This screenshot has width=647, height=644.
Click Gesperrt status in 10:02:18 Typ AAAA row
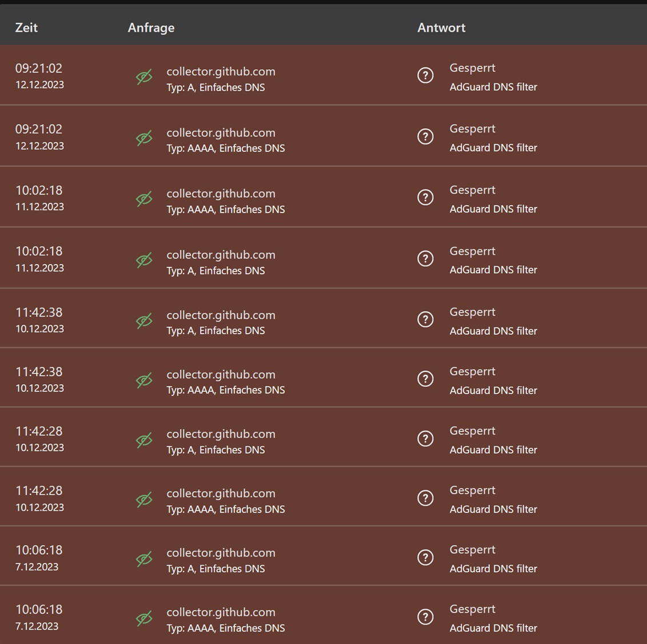473,190
